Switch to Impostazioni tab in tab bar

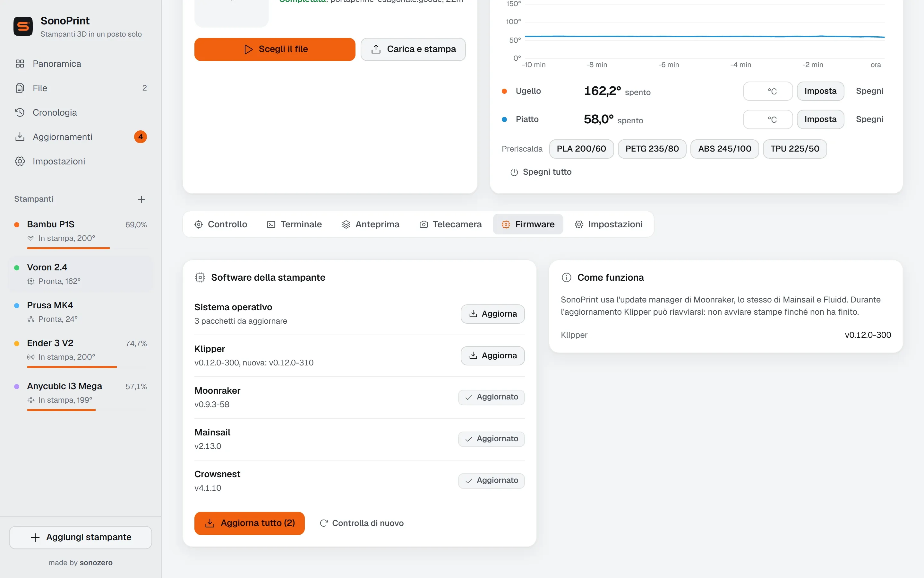(x=609, y=224)
